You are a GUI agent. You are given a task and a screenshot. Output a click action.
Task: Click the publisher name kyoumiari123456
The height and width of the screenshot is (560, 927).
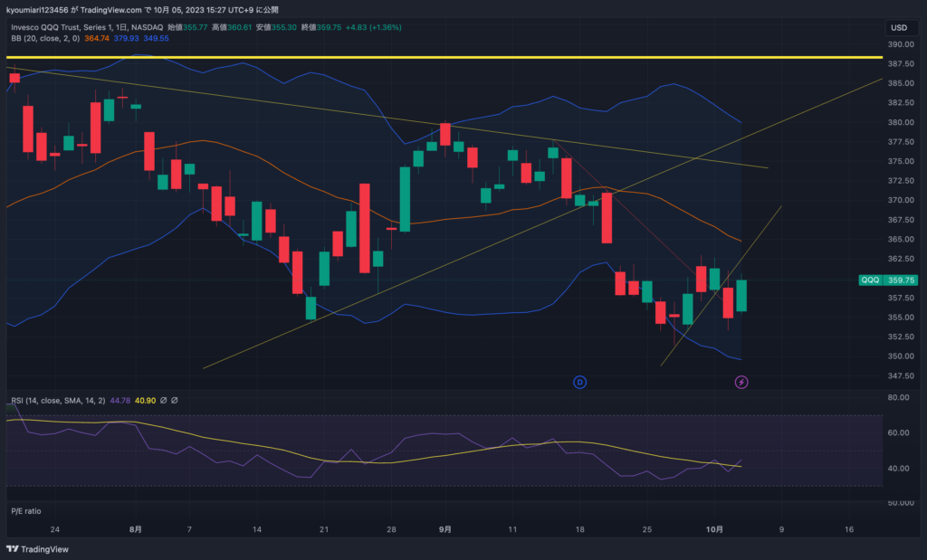37,10
